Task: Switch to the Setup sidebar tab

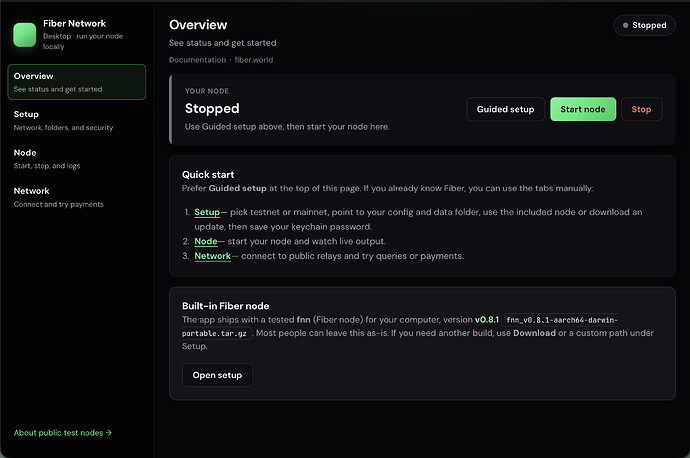Action: click(77, 121)
